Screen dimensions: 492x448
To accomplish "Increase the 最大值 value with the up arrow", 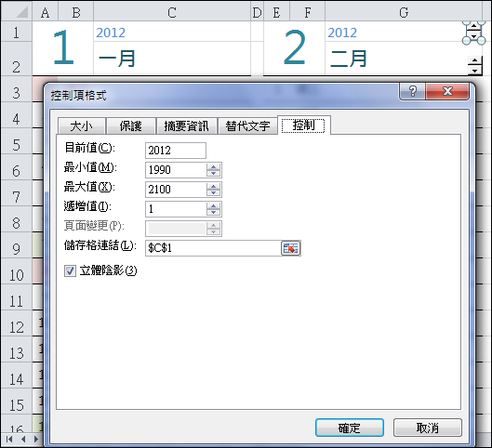I will pyautogui.click(x=214, y=186).
